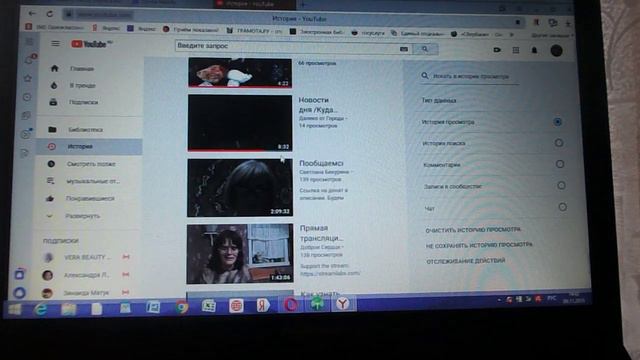This screenshot has height=360, width=640.
Task: Open account avatar menu
Action: [556, 51]
